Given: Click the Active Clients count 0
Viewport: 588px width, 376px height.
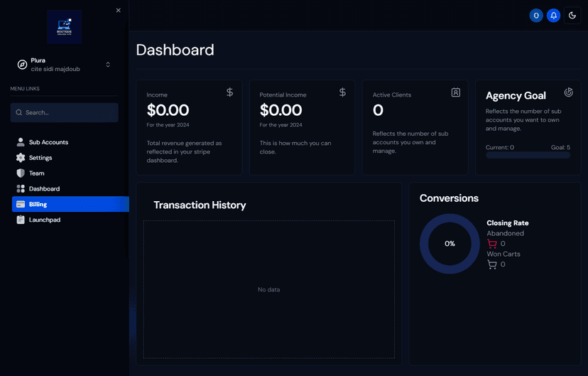Looking at the screenshot, I should click(x=378, y=110).
